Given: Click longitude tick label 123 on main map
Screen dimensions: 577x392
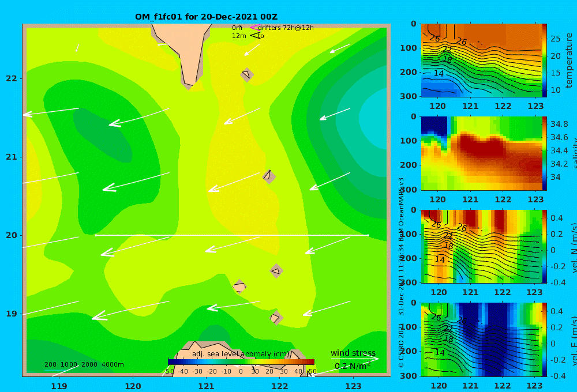Looking at the screenshot, I should pyautogui.click(x=354, y=386).
